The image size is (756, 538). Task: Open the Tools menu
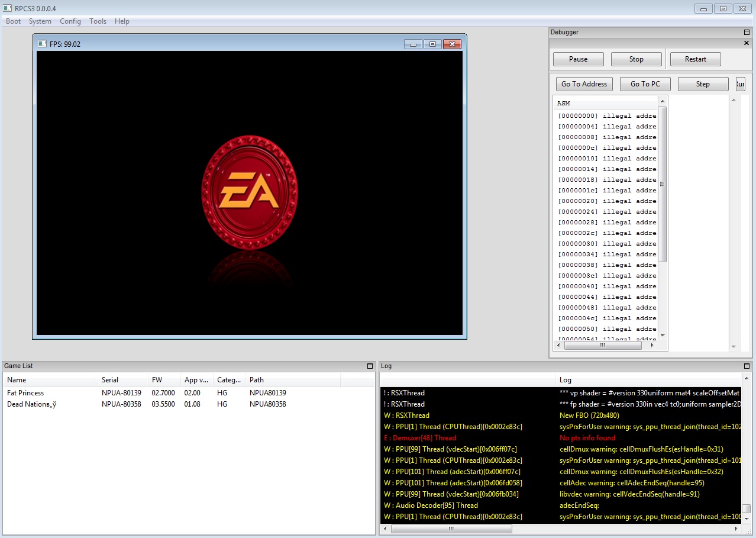98,21
